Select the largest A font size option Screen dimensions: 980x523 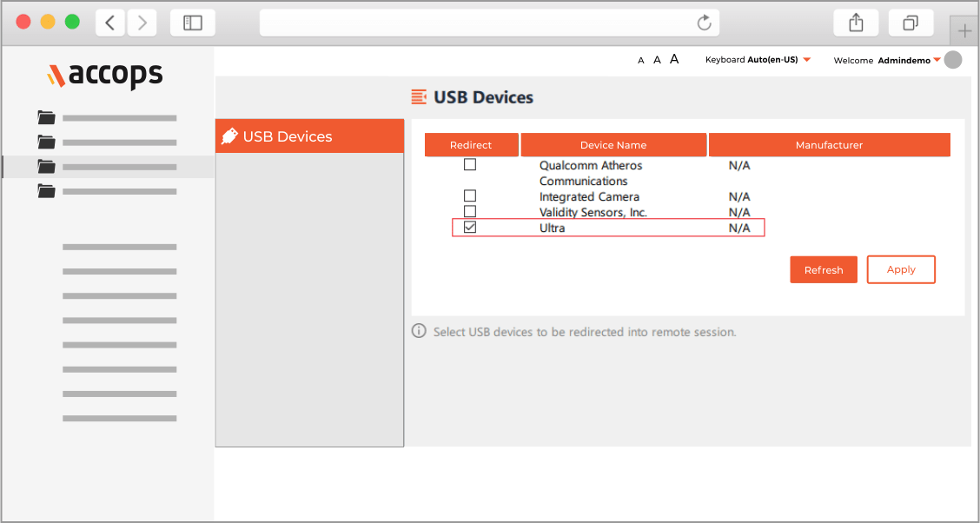pos(673,58)
